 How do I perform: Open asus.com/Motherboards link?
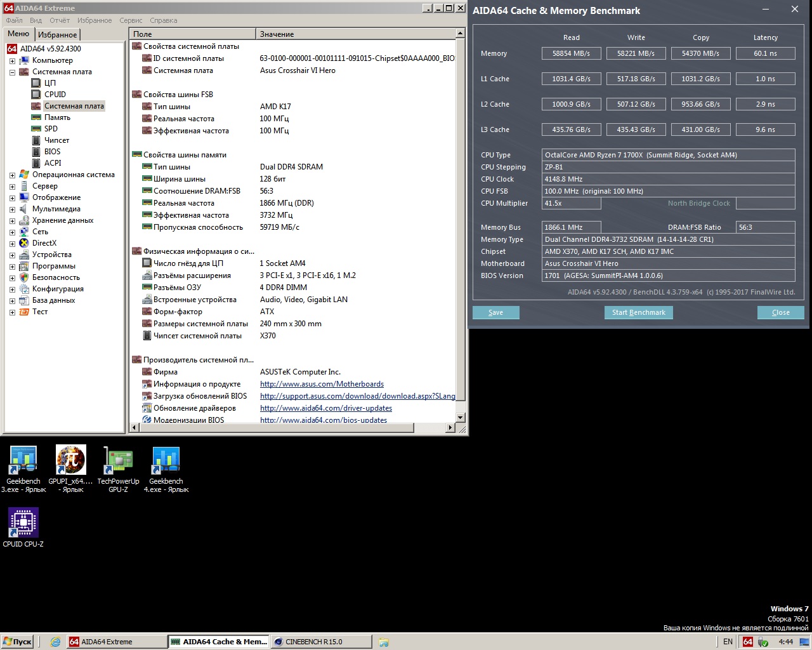click(x=322, y=384)
